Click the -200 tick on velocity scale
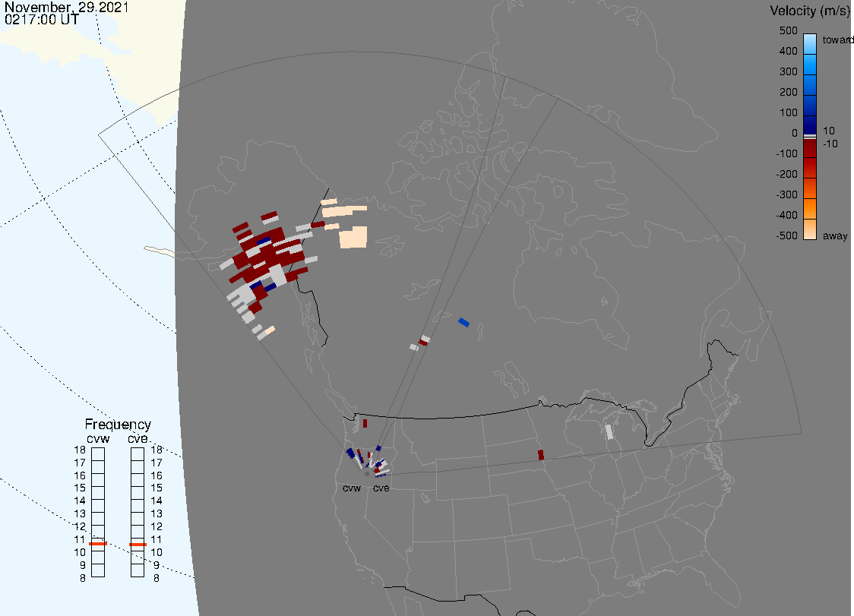 click(x=786, y=174)
